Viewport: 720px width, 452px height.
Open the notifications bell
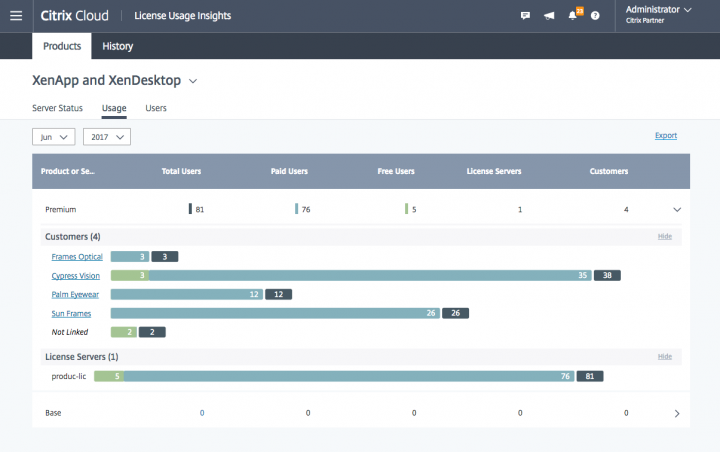point(573,16)
